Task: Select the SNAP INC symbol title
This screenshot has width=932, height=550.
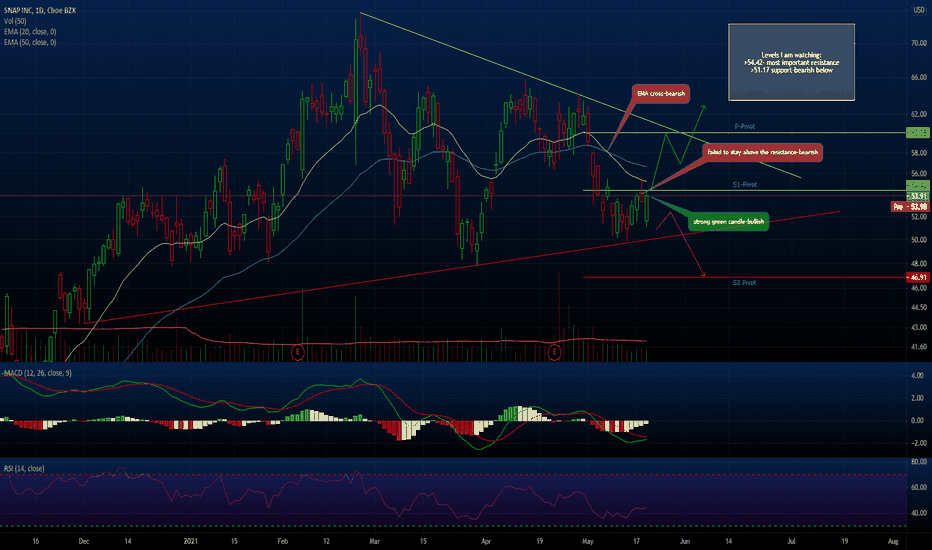Action: pos(40,11)
